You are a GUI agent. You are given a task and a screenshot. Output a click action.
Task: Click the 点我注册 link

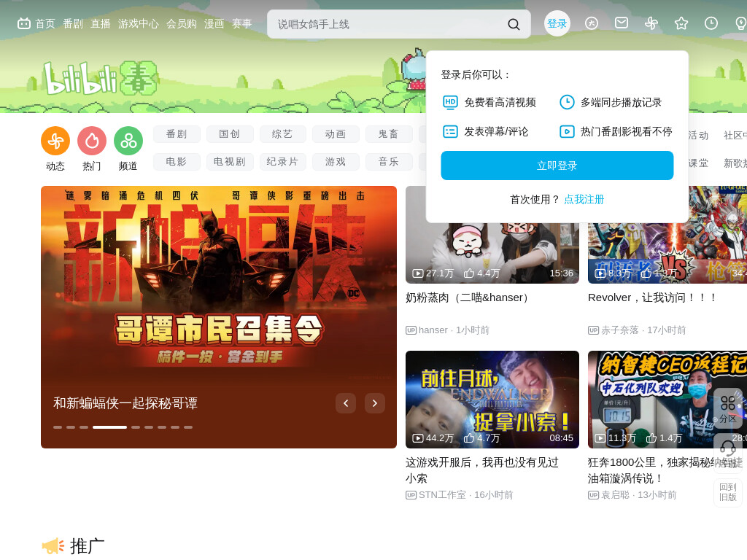(x=584, y=200)
